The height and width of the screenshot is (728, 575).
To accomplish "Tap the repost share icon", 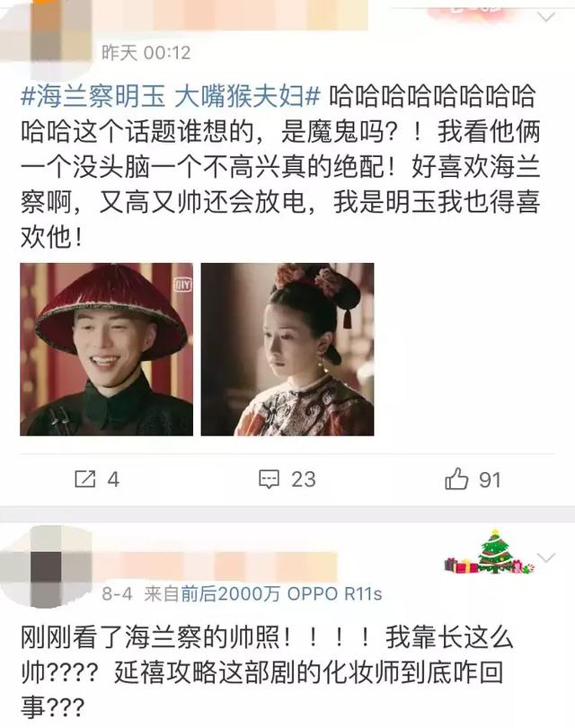I will [x=85, y=479].
